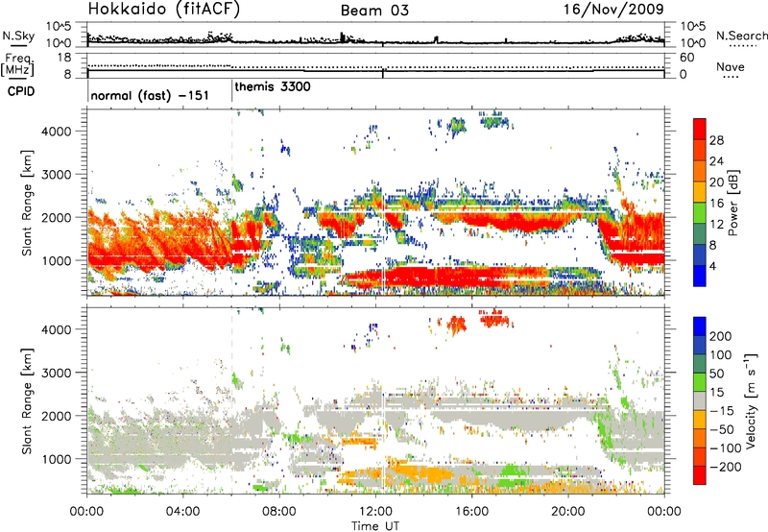Click the title 'Hokkaido (fitACF)'
The height and width of the screenshot is (532, 768).
tap(164, 10)
